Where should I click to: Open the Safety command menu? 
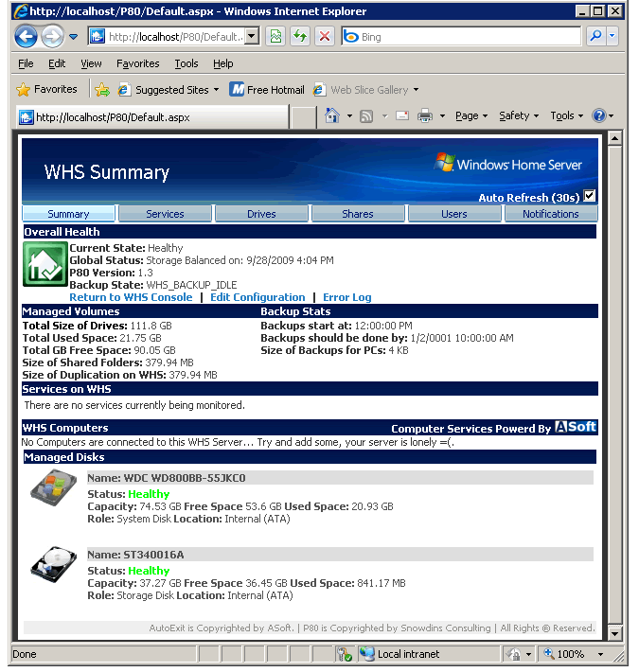(x=519, y=115)
